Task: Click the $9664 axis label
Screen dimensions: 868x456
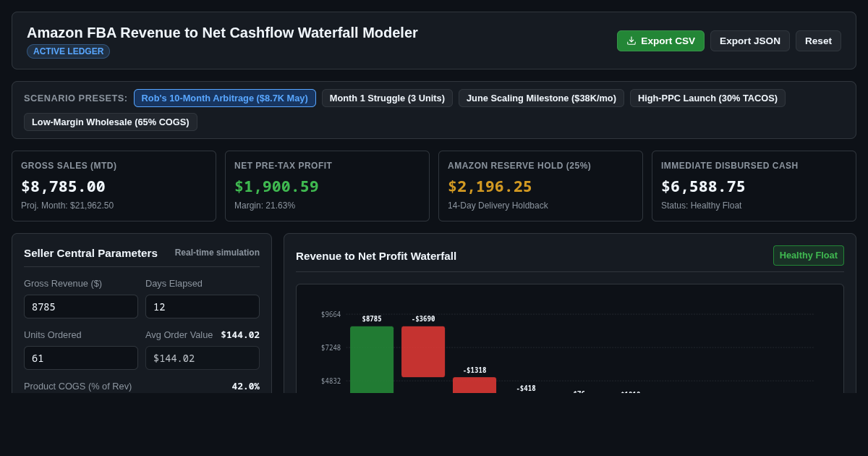Action: point(331,315)
